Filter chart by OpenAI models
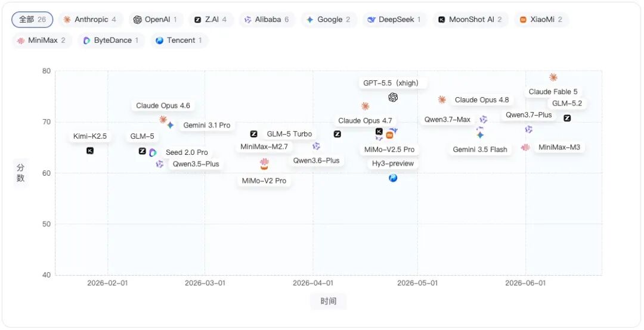Viewport: 644px width, 330px height. coord(155,19)
